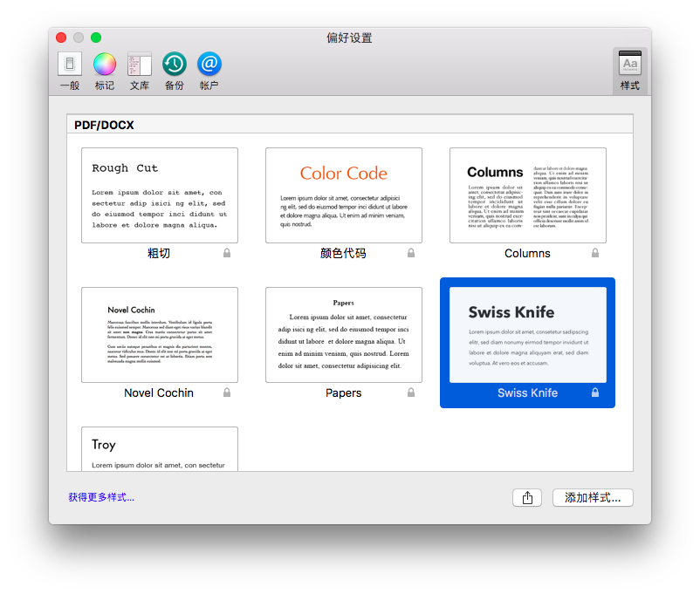Choose the Troy style thumbnail

pos(160,449)
